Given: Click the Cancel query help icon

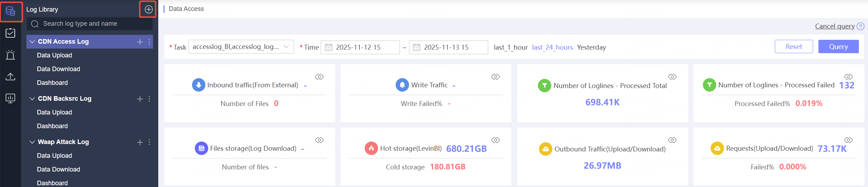Looking at the screenshot, I should tap(860, 26).
